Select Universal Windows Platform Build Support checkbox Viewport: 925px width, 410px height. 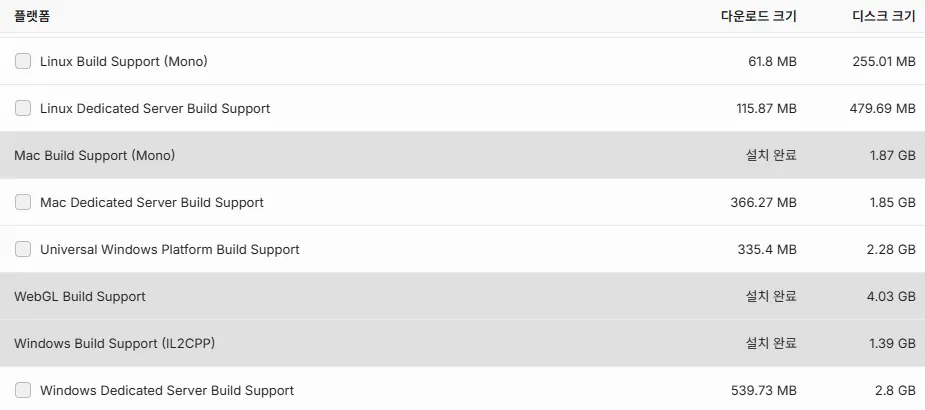pos(23,250)
